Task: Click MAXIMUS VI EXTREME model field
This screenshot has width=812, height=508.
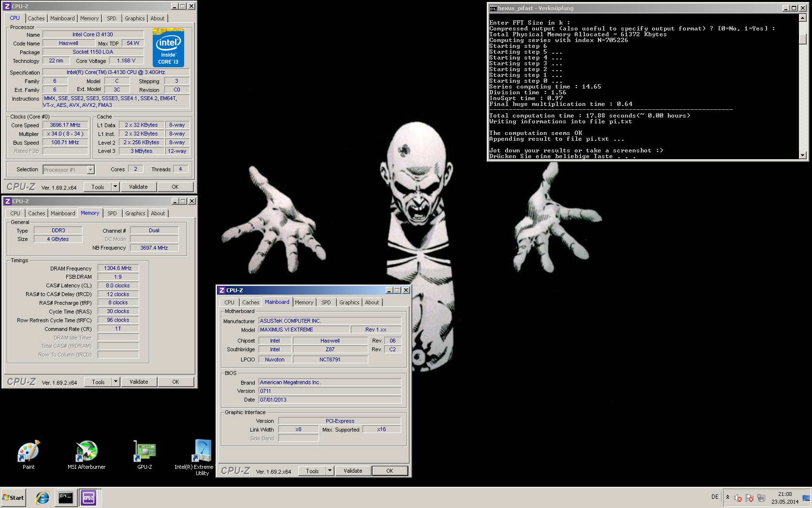Action: [304, 329]
